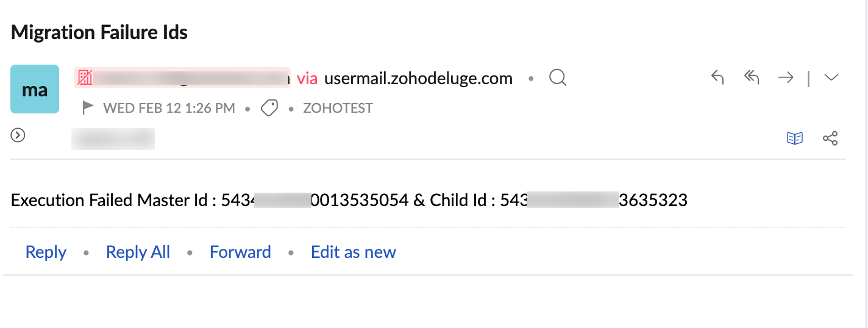Click the Forward link below the message
The width and height of the screenshot is (868, 328).
(x=240, y=252)
